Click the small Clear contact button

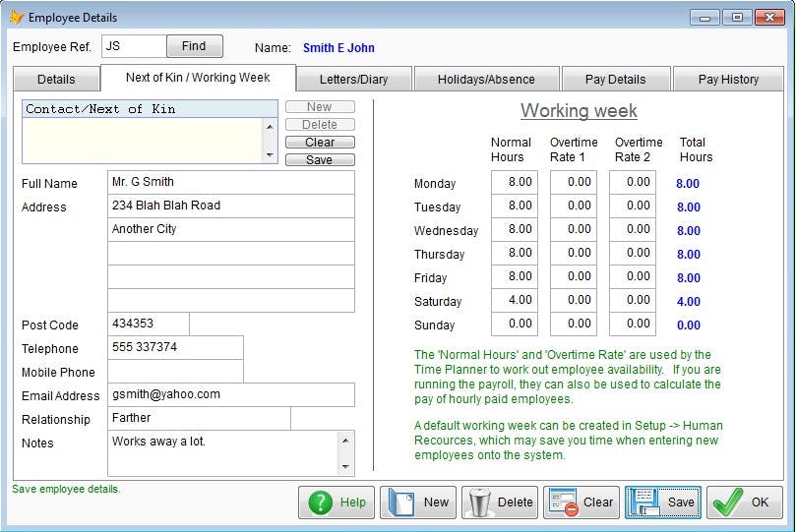click(x=320, y=142)
